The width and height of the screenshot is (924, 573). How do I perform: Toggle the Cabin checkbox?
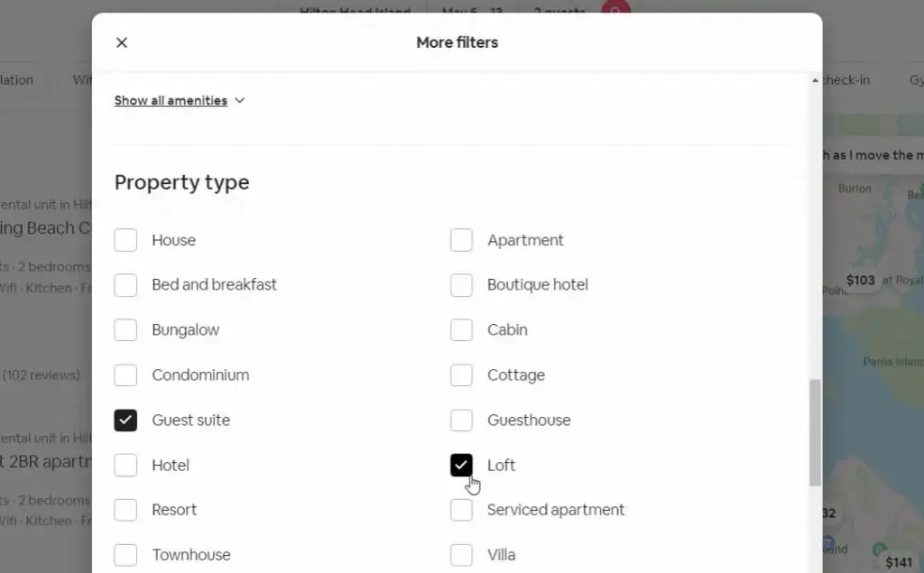(461, 330)
